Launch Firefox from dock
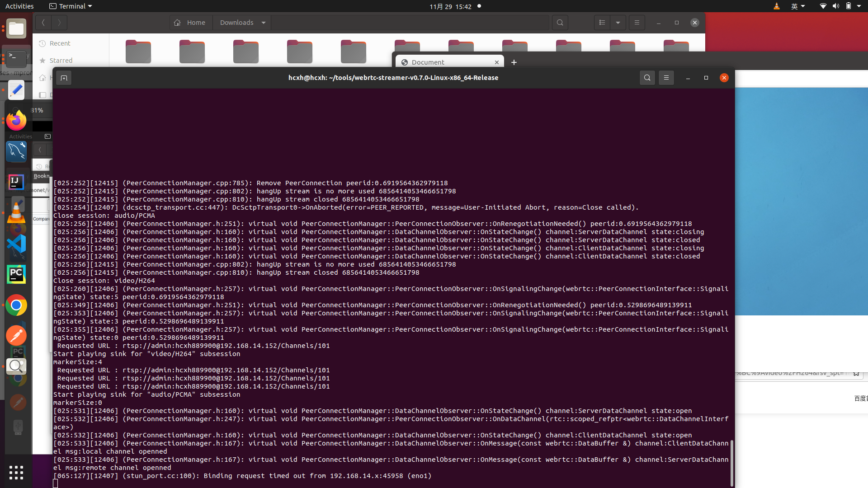Viewport: 868px width, 488px height. click(x=16, y=121)
